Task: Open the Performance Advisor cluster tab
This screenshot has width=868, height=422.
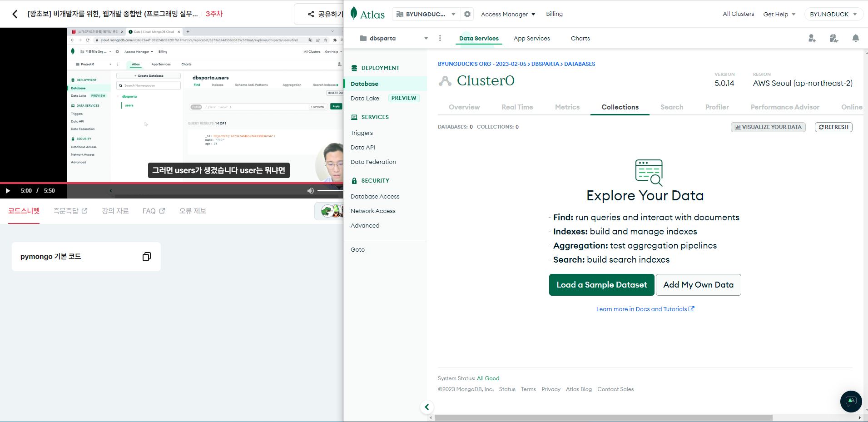Action: 785,107
